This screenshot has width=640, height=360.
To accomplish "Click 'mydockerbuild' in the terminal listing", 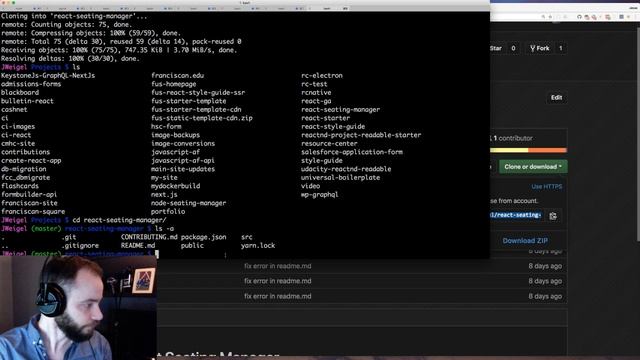I will [x=176, y=186].
